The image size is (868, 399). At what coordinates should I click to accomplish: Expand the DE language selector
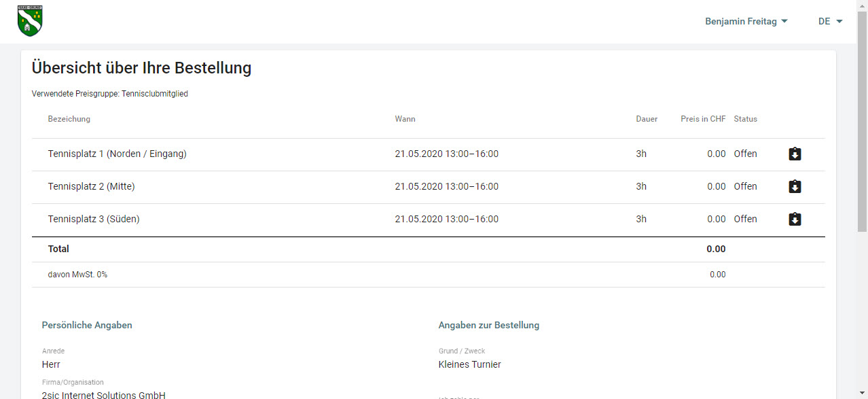click(x=830, y=22)
